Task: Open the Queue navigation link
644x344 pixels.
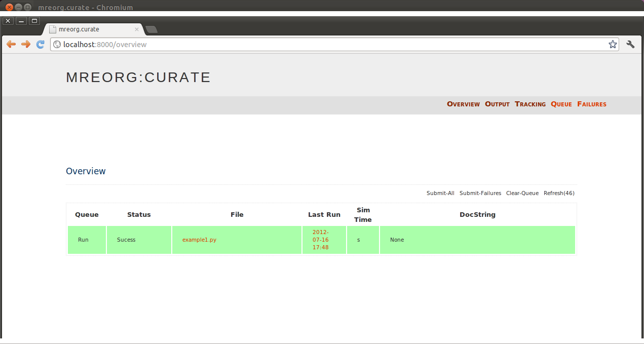Action: tap(561, 104)
